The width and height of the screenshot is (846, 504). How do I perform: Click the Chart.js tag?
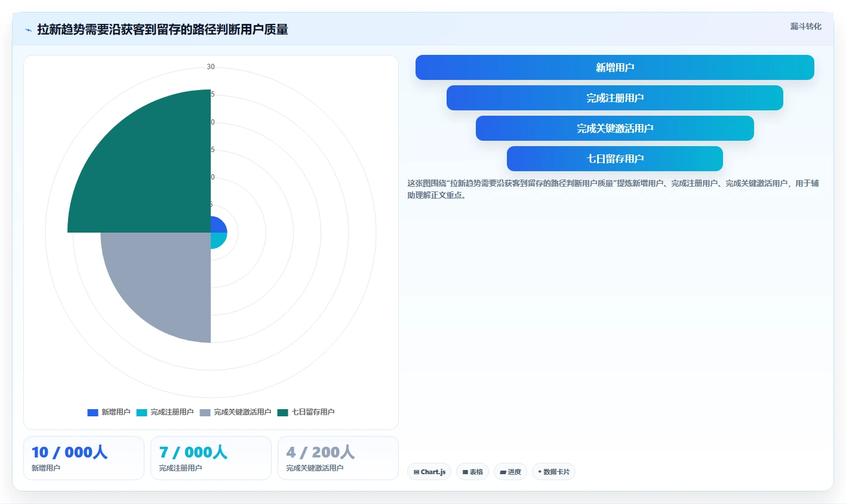429,472
